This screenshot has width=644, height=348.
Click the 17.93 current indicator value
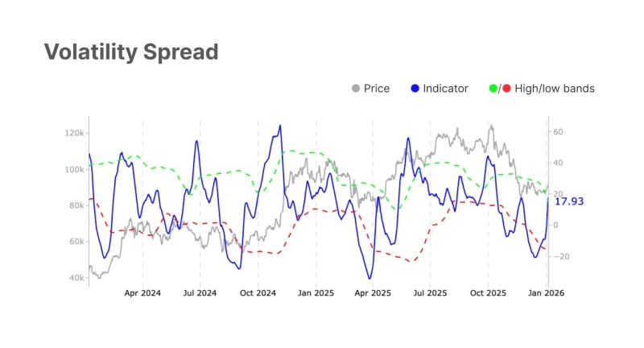568,201
